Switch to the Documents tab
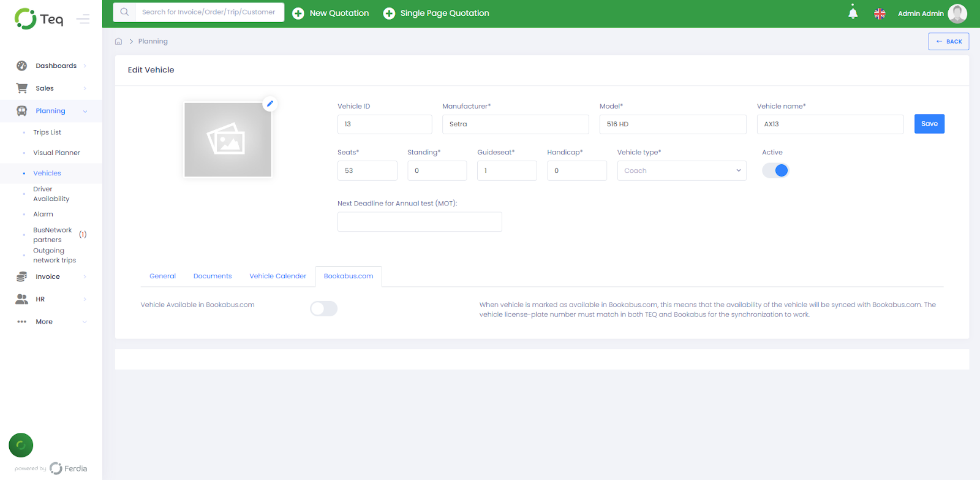The height and width of the screenshot is (480, 980). pyautogui.click(x=213, y=276)
